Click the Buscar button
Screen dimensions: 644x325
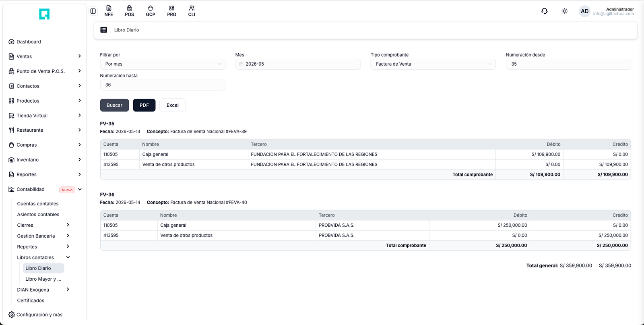tap(114, 105)
